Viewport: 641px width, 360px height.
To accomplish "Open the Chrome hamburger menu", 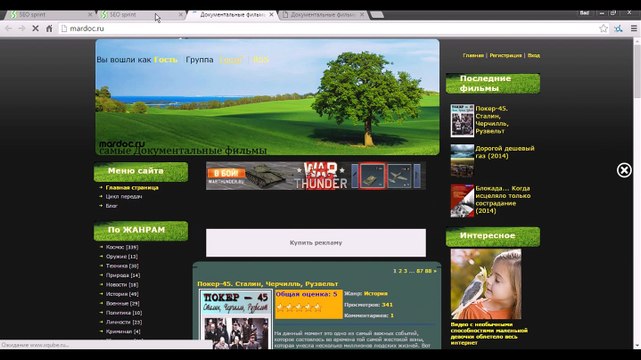I will point(634,29).
